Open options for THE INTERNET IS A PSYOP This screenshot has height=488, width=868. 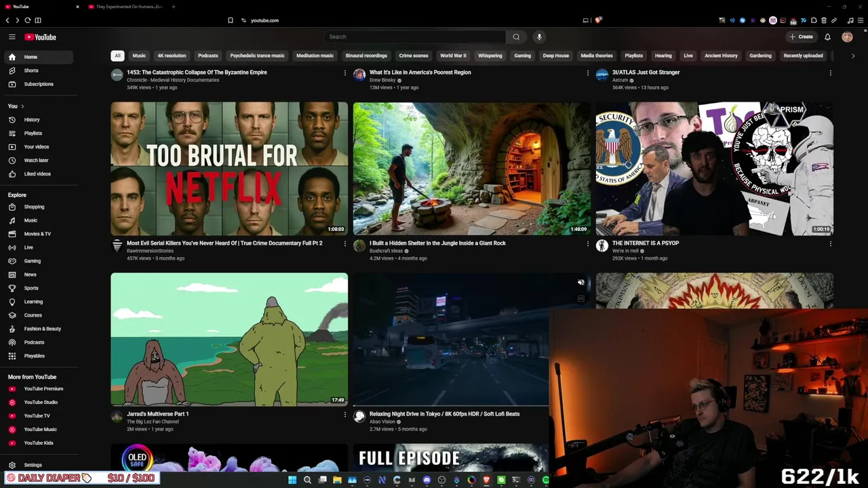[x=830, y=243]
